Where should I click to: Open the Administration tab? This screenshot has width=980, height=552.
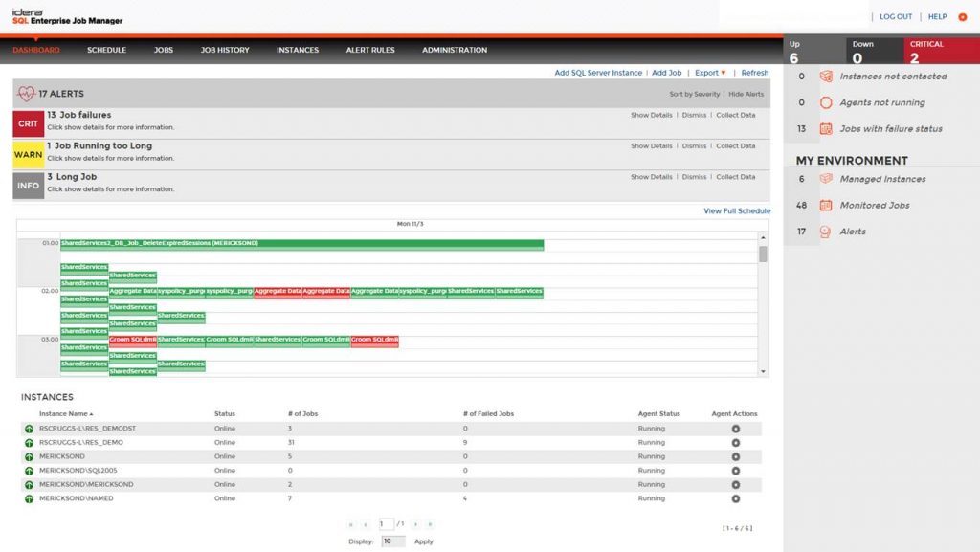[455, 50]
